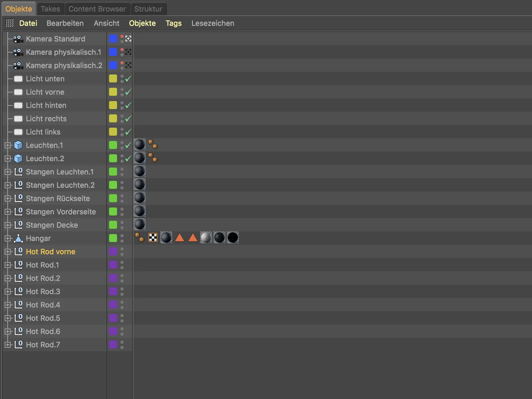This screenshot has width=532, height=399.
Task: Click the cube icon of Leuchten.1
Action: click(x=18, y=145)
